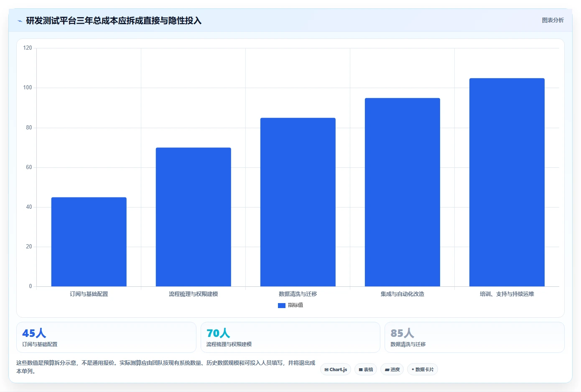Image resolution: width=581 pixels, height=392 pixels.
Task: Click the 数据清洗与迁移 bar in chart
Action: (298, 202)
